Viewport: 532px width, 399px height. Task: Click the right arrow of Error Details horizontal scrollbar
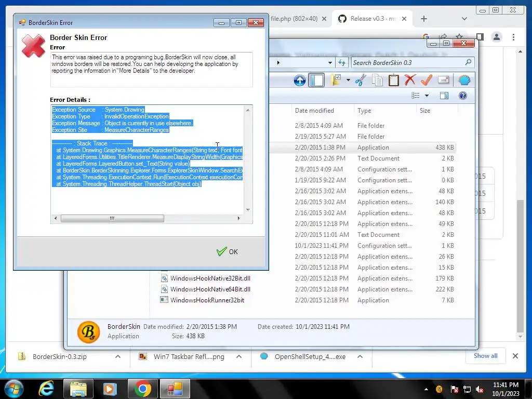238,219
